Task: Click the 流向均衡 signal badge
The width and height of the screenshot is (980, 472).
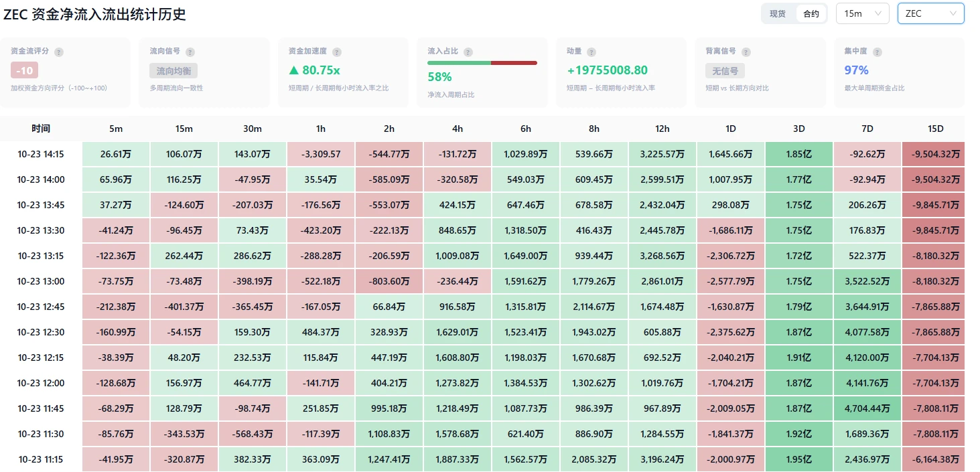Action: click(x=173, y=70)
